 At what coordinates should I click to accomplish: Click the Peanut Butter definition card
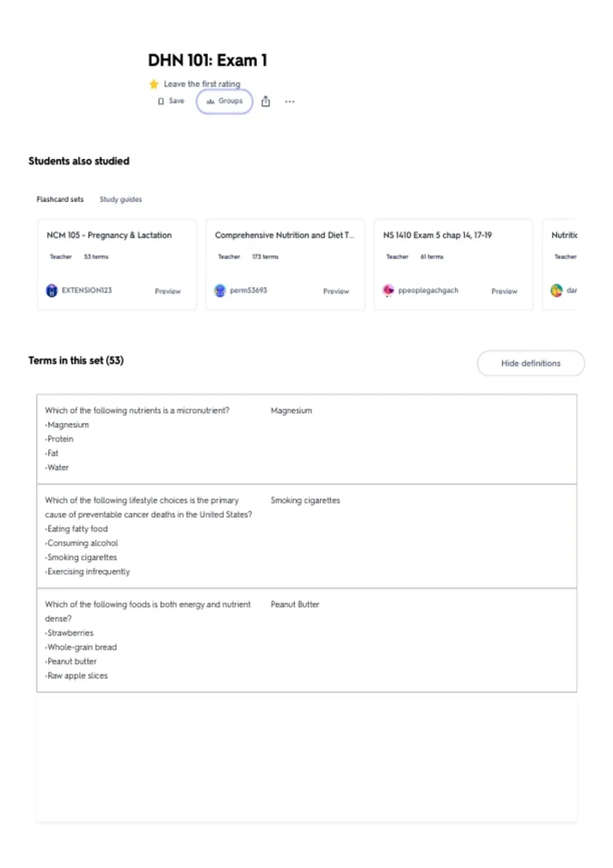[x=306, y=640]
